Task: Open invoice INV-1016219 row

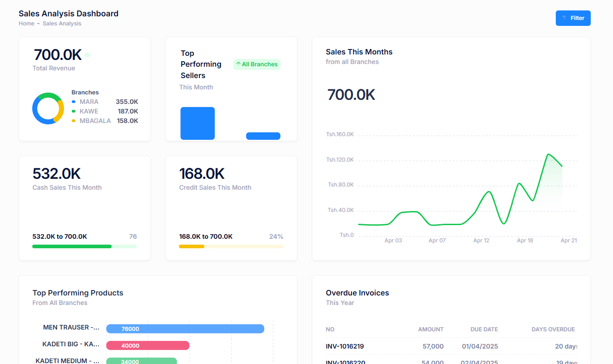Action: coord(345,346)
